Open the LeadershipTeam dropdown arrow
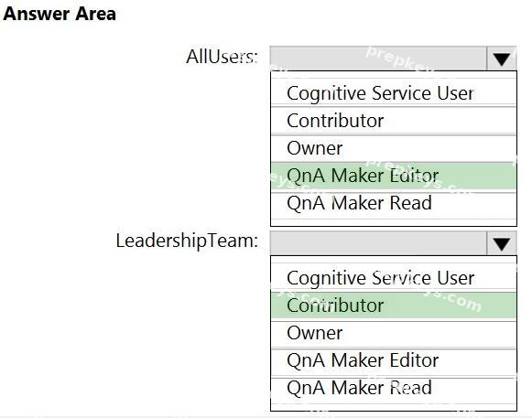The height and width of the screenshot is (418, 532). pos(502,243)
